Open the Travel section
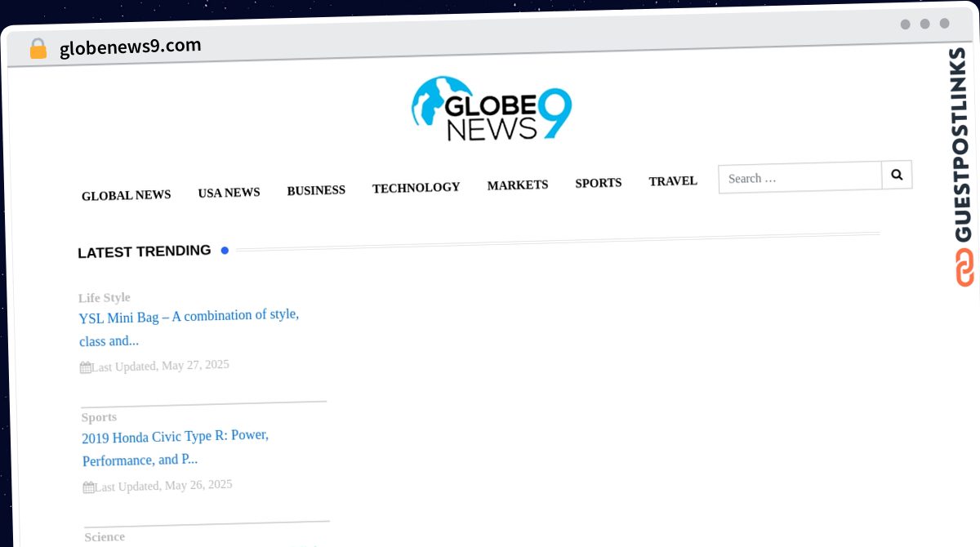Image resolution: width=980 pixels, height=547 pixels. [673, 181]
